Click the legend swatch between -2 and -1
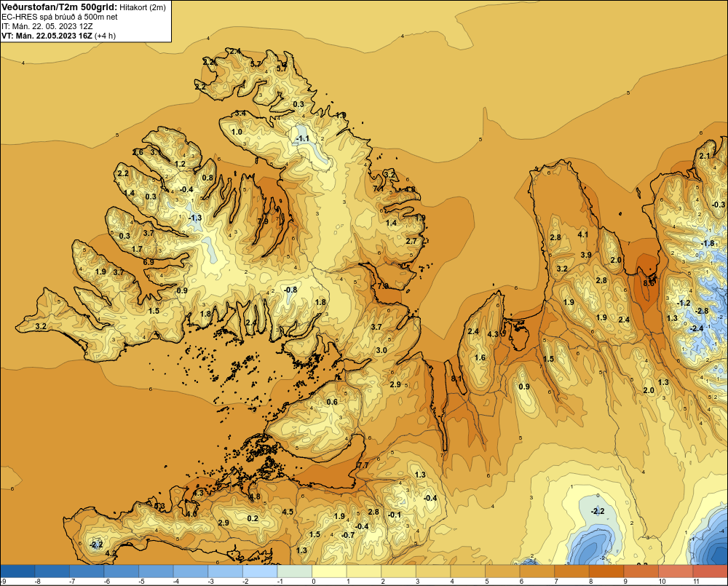Screen dimensions: 728x586 (260, 571)
